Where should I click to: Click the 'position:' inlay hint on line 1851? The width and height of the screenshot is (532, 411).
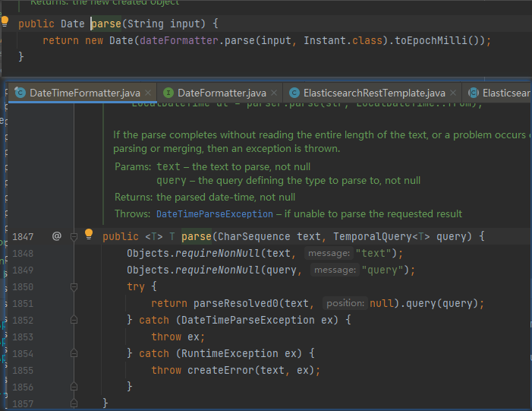point(345,303)
